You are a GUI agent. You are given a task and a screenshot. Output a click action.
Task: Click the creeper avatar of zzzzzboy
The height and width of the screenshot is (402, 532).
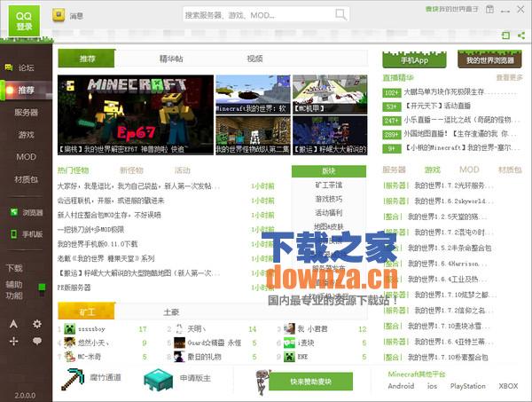(x=69, y=329)
